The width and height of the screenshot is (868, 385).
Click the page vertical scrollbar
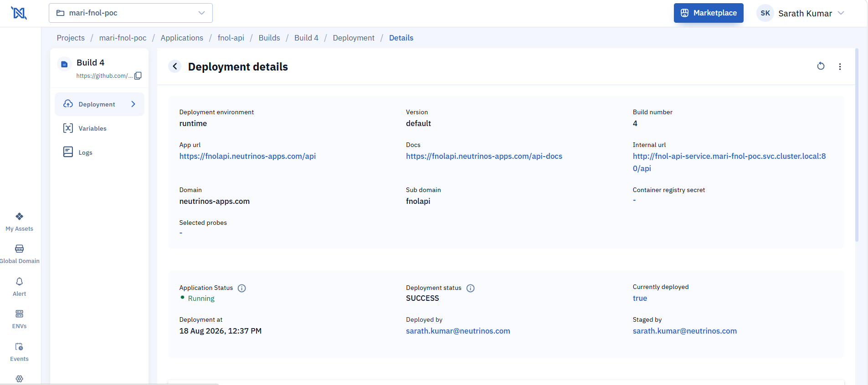pos(857,145)
